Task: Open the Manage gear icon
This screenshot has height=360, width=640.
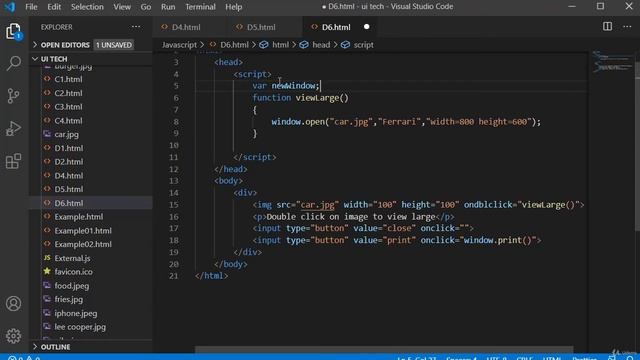Action: [13, 336]
